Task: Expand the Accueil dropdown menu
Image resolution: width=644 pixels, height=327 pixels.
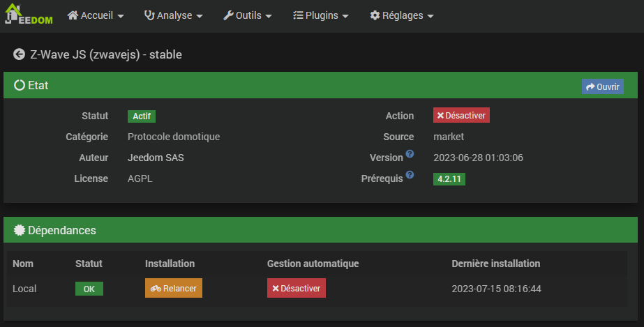Action: (x=97, y=15)
